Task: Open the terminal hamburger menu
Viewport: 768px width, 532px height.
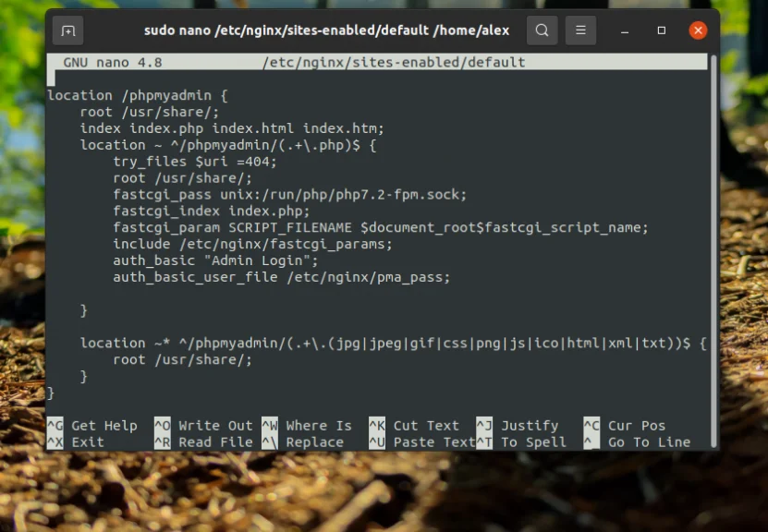Action: click(x=580, y=30)
